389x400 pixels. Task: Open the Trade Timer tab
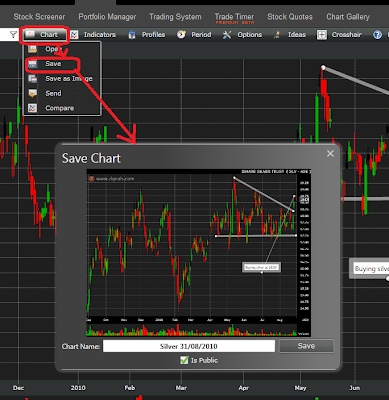234,18
